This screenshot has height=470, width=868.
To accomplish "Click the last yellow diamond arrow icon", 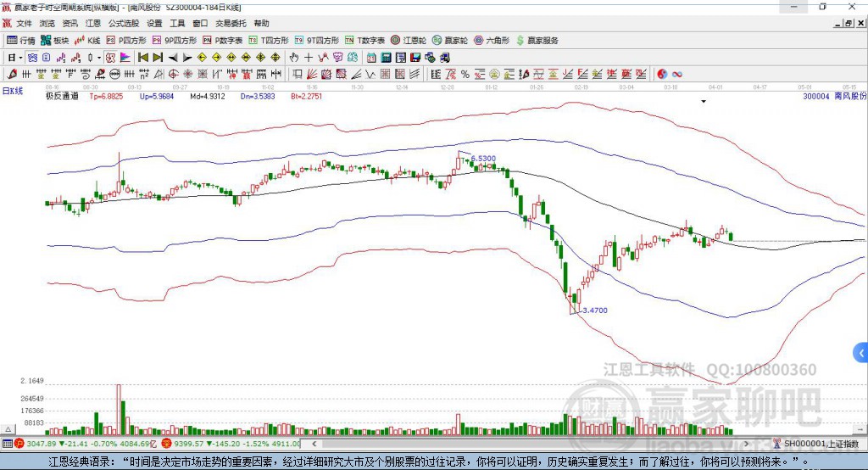I will (x=275, y=57).
